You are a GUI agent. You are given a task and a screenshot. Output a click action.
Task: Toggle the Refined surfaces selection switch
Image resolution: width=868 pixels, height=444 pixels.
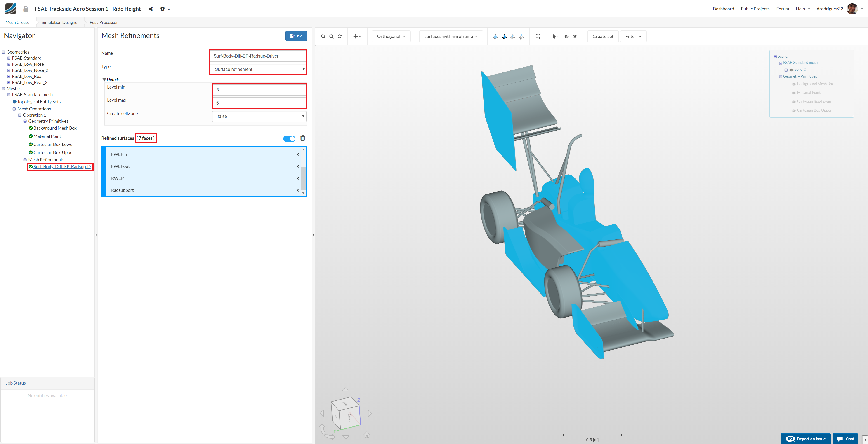(289, 138)
